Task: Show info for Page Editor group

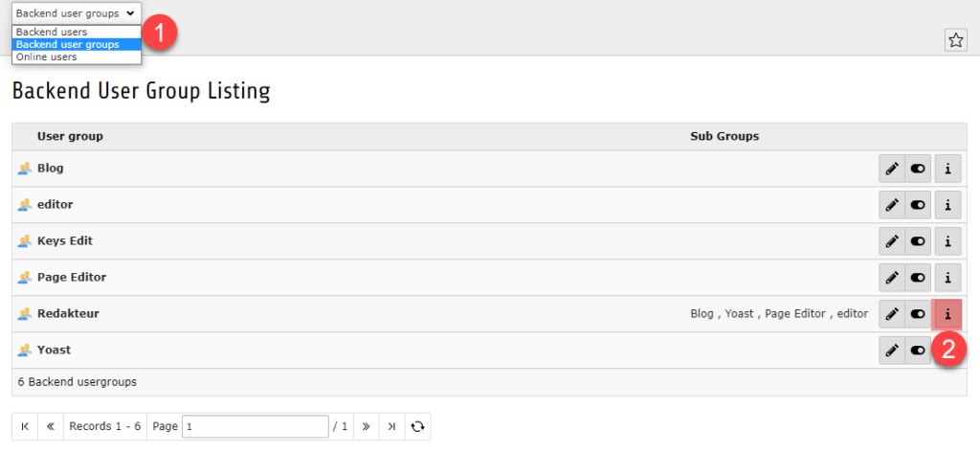Action: pos(947,278)
